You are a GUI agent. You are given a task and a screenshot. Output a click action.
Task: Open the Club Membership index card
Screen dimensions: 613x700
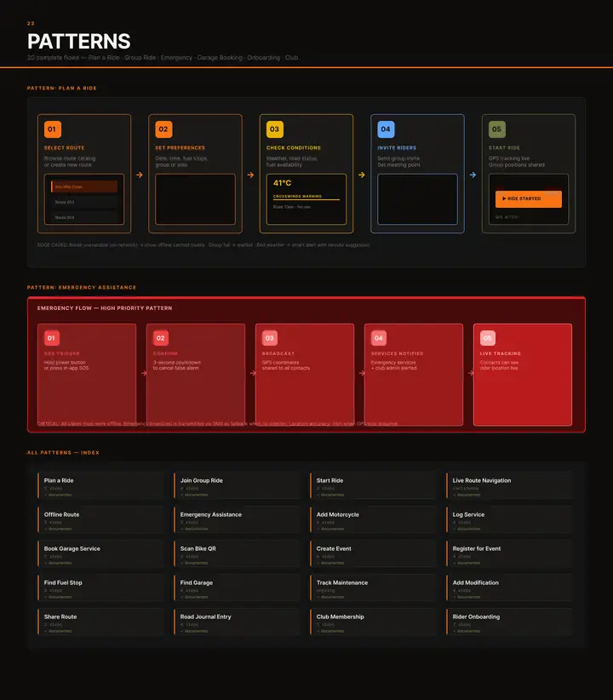(373, 622)
